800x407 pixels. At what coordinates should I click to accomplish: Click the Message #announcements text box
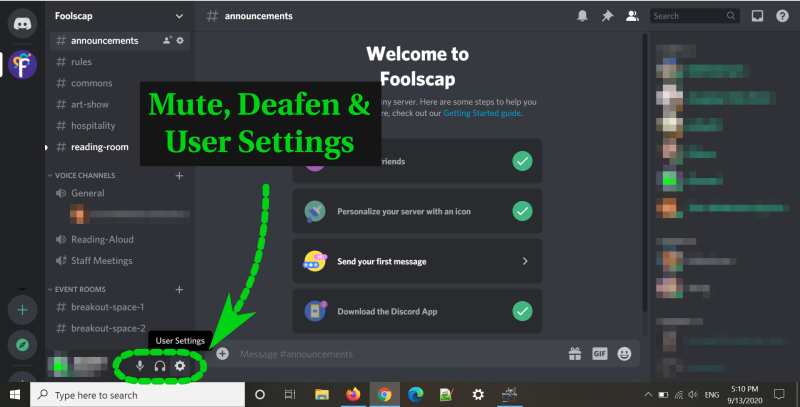tap(398, 354)
